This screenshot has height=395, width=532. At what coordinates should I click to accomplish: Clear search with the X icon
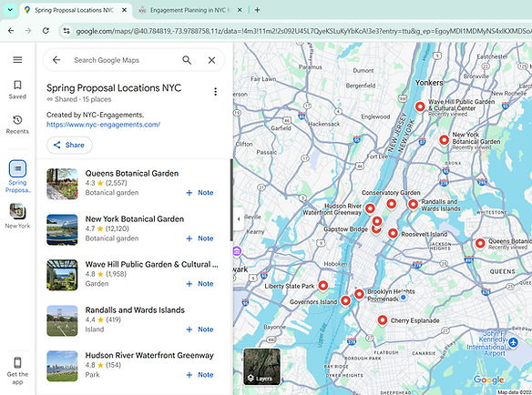[x=211, y=60]
